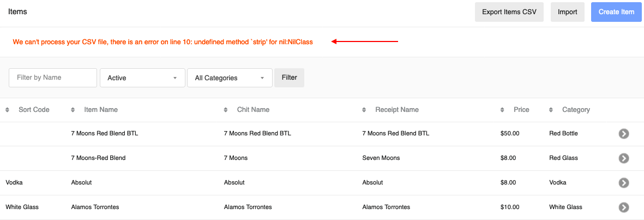Focus the Filter by Name field

click(x=53, y=78)
